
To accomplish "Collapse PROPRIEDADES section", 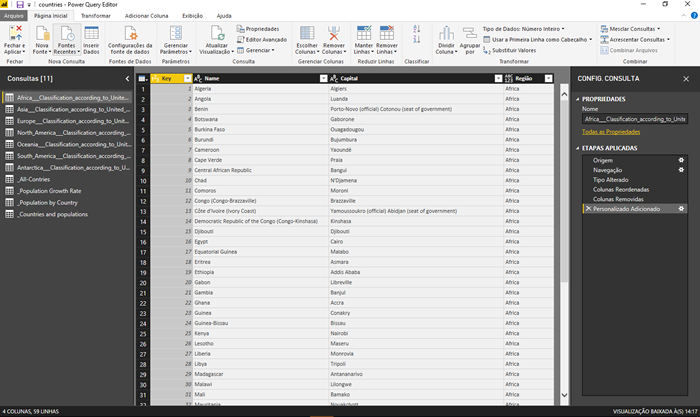I will [x=578, y=99].
